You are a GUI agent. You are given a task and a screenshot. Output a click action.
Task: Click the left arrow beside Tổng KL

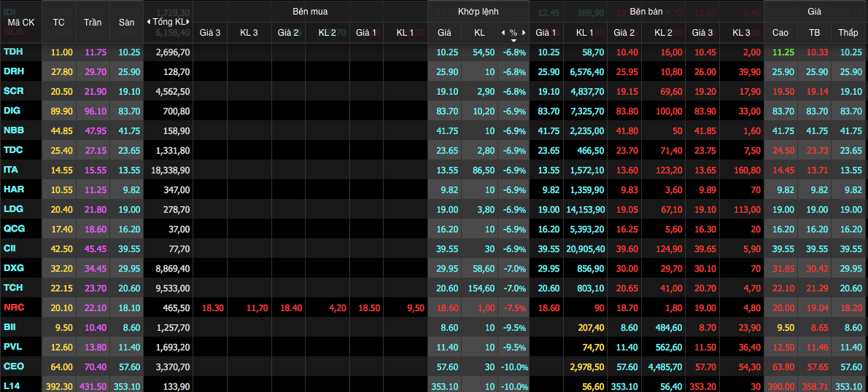(x=149, y=22)
